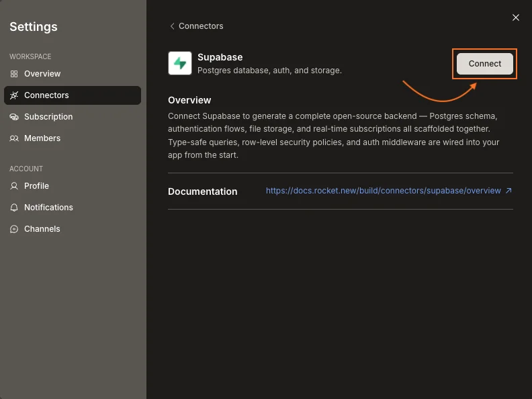
Task: Click the Supabase title text
Action: (220, 57)
